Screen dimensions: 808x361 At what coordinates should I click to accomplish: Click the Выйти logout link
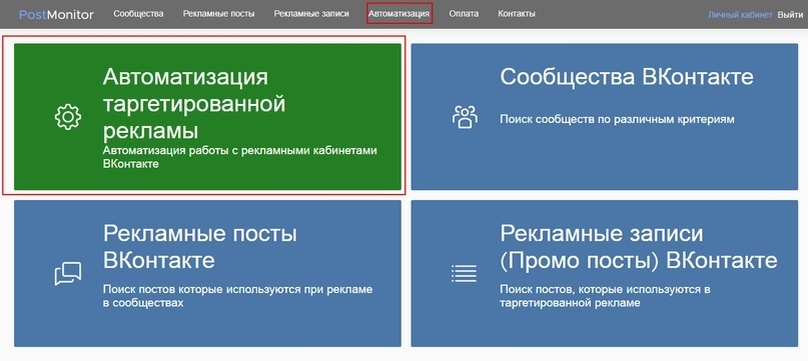tap(790, 15)
